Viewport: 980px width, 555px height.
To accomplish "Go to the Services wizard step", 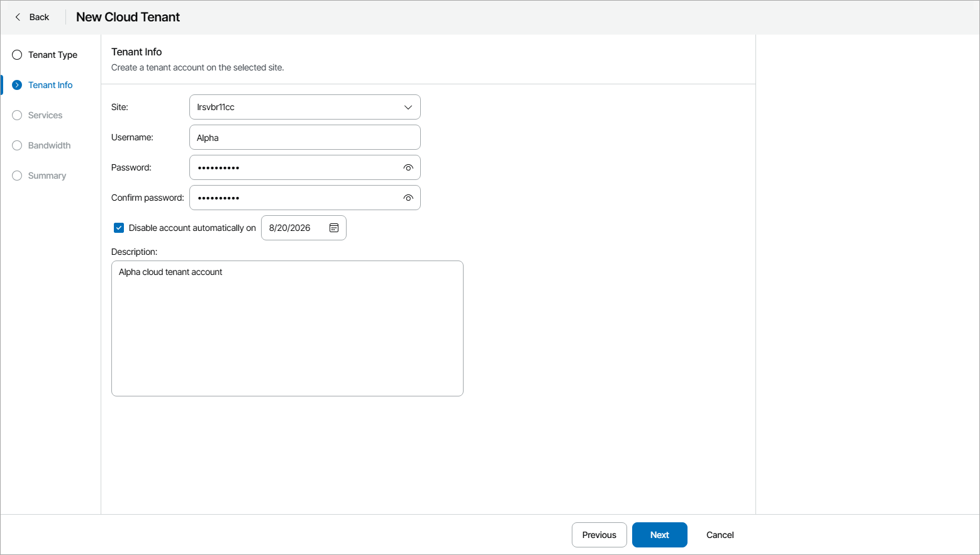I will coord(45,115).
